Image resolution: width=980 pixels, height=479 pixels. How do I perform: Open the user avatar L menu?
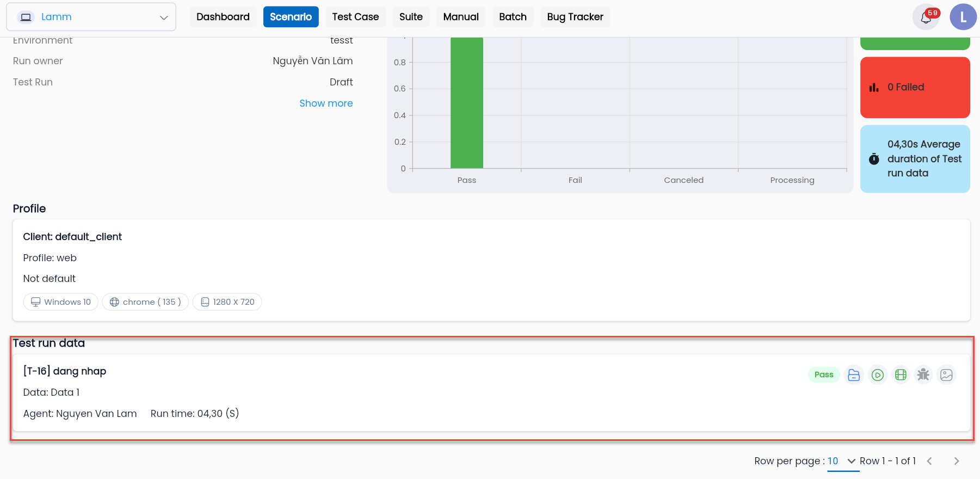tap(963, 17)
